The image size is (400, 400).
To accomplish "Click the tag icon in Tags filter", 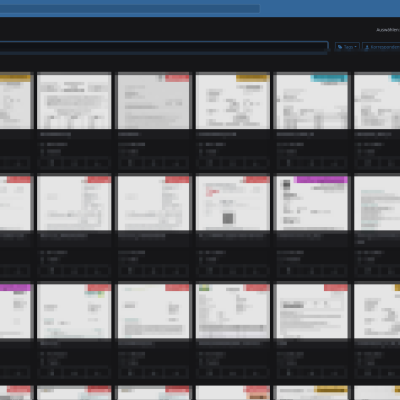I will coord(340,47).
